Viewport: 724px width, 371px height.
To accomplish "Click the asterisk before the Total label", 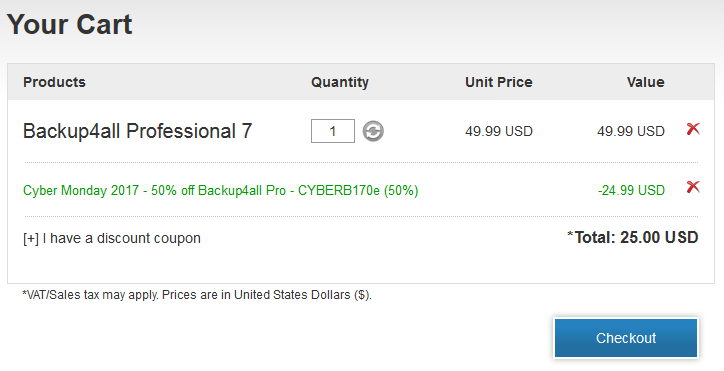I will [x=570, y=235].
